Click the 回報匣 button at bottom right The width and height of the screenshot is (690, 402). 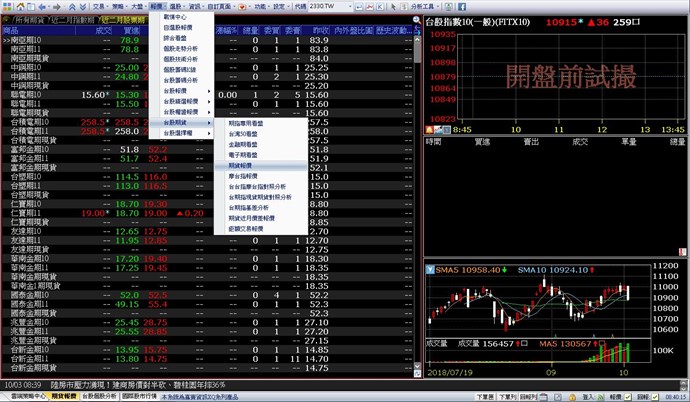530,396
